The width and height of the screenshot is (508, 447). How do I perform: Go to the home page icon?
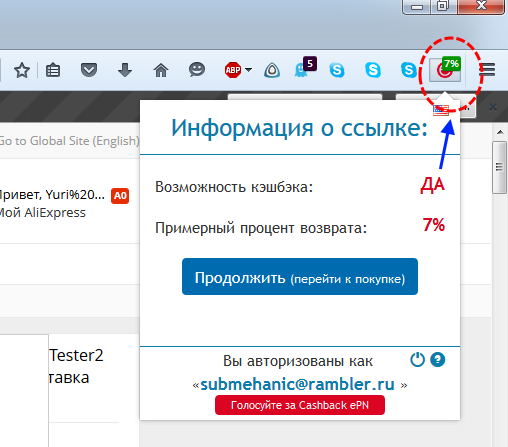pyautogui.click(x=161, y=70)
